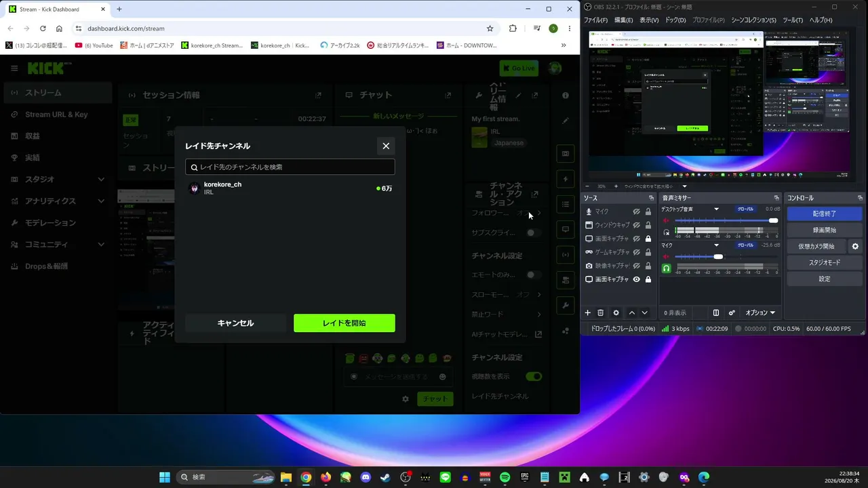
Task: Close the raid channel dialog
Action: [x=386, y=146]
